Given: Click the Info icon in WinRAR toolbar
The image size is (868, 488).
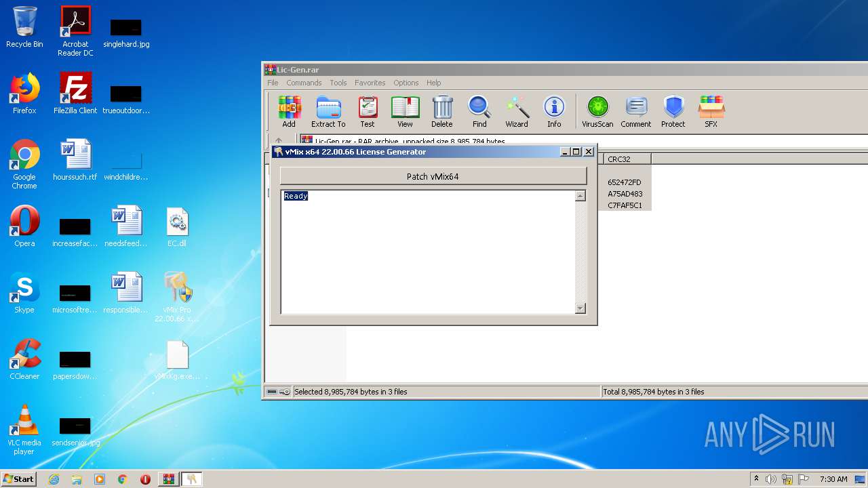Looking at the screenshot, I should pos(554,112).
